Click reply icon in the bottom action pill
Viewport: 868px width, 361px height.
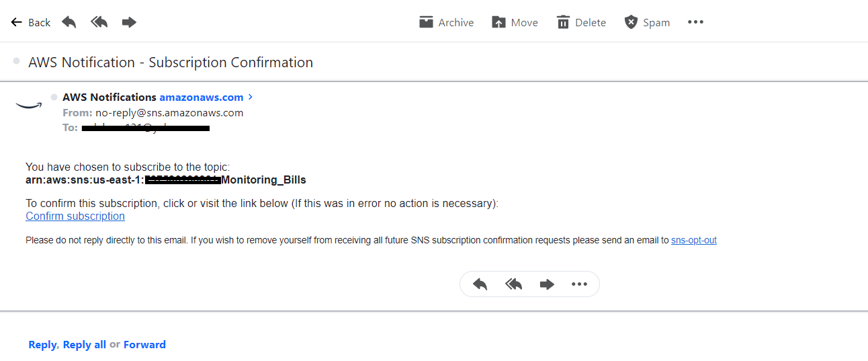coord(480,284)
